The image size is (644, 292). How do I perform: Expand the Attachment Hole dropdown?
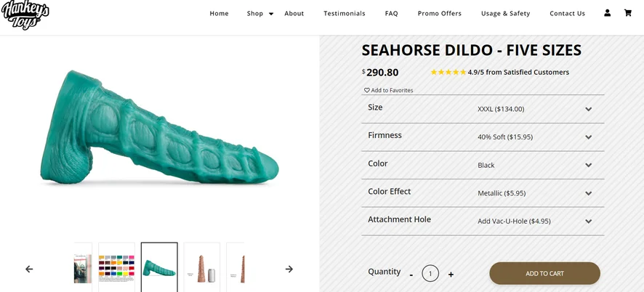click(588, 221)
